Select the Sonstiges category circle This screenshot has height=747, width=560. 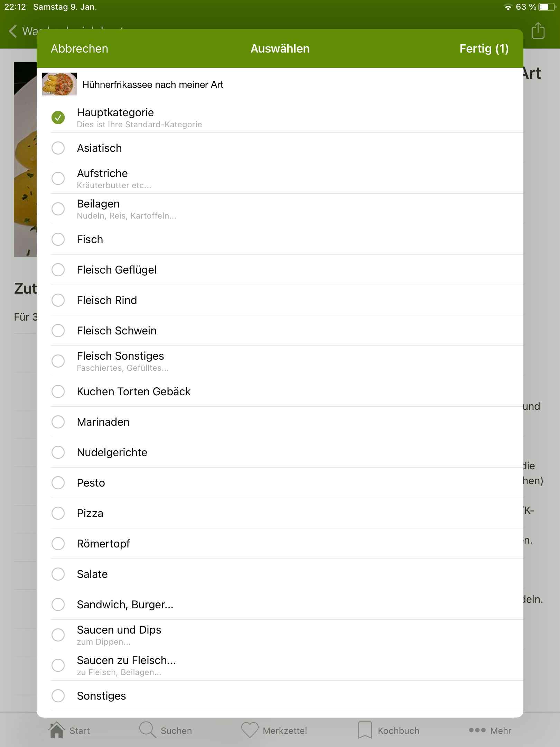(x=58, y=696)
